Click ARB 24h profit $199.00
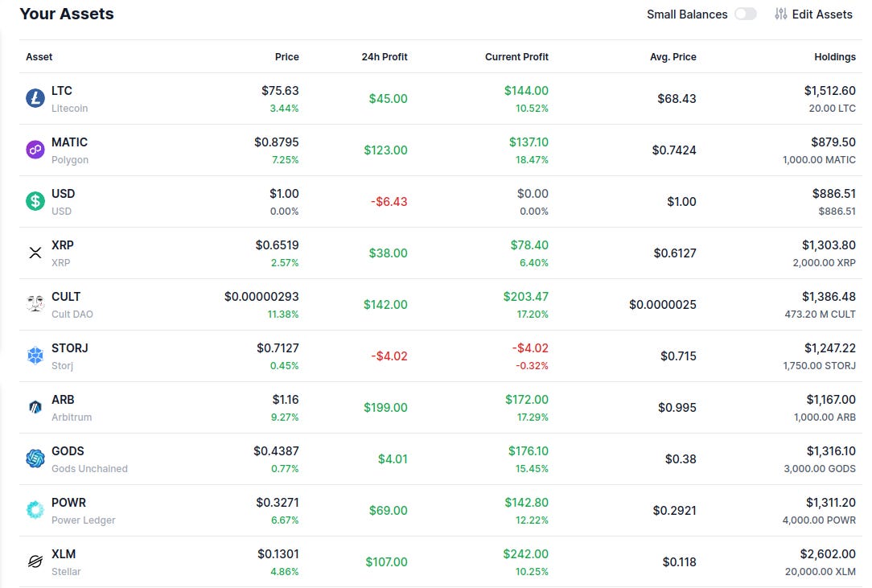Image resolution: width=872 pixels, height=588 pixels. pos(385,407)
